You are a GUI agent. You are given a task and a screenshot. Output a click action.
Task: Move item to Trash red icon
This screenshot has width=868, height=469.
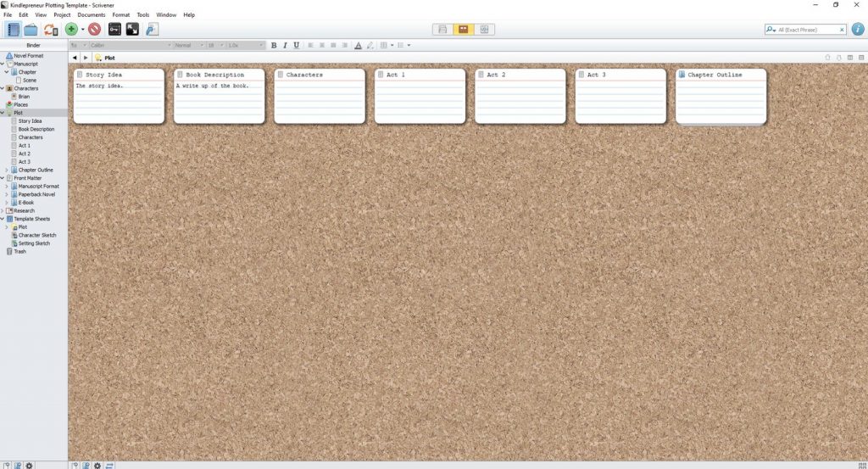coord(95,30)
